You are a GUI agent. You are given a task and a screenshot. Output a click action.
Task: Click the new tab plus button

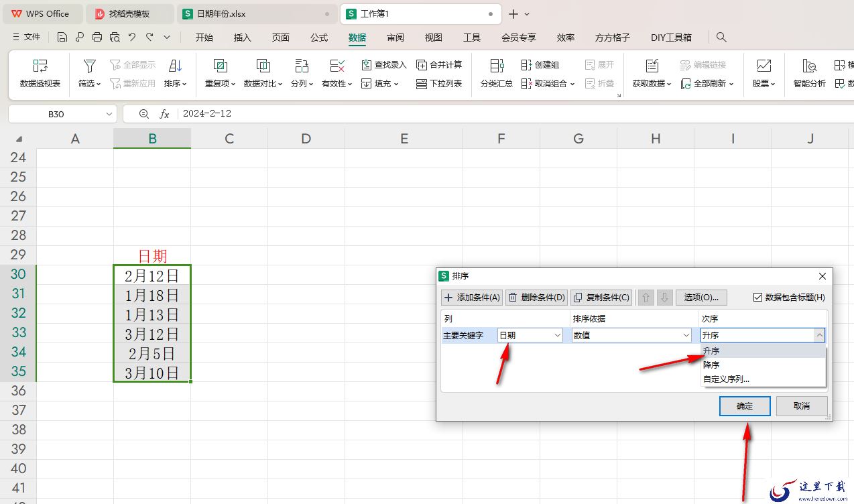(x=513, y=14)
